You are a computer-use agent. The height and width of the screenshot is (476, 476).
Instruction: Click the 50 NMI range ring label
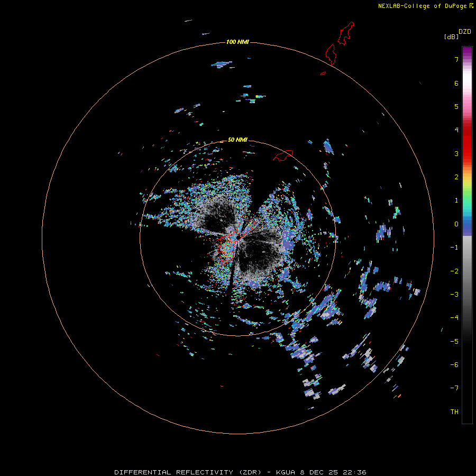[237, 140]
